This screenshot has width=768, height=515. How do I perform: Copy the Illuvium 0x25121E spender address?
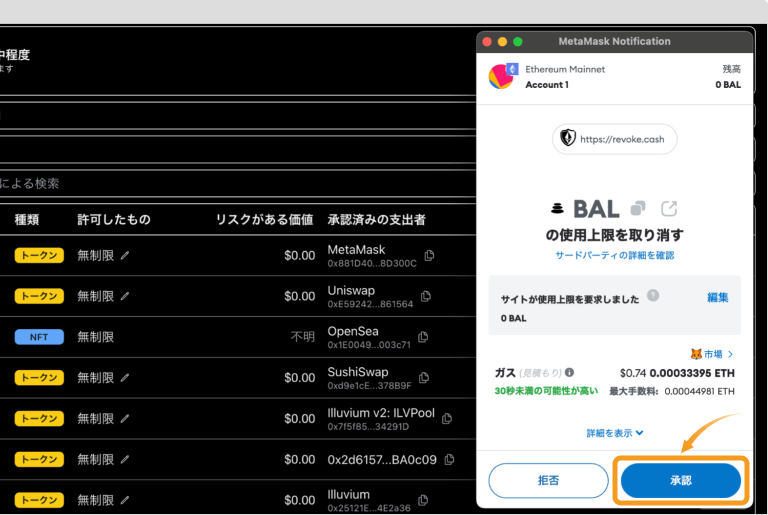(423, 500)
